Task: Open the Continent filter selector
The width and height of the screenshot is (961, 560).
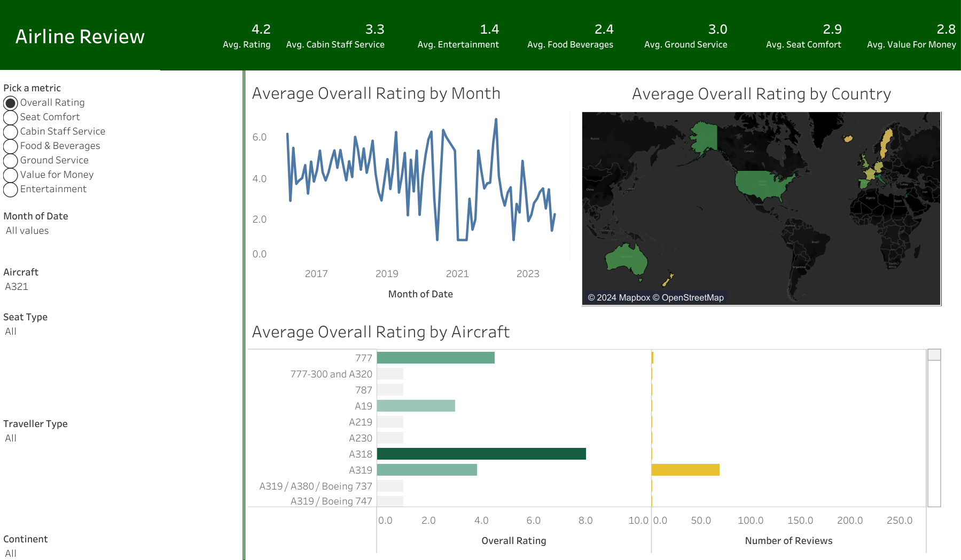Action: coord(11,554)
